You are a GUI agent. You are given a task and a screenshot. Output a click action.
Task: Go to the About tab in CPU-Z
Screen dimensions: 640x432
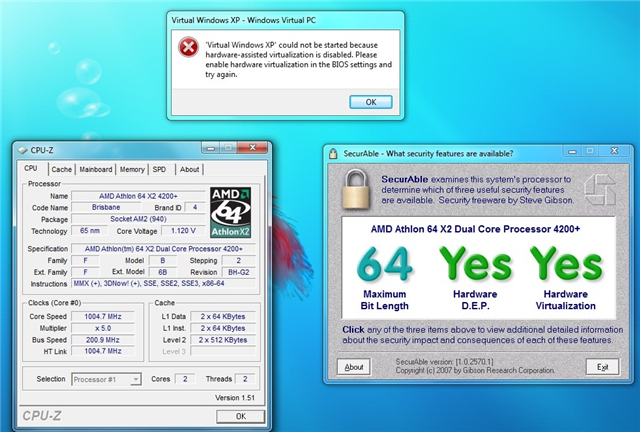tap(189, 169)
